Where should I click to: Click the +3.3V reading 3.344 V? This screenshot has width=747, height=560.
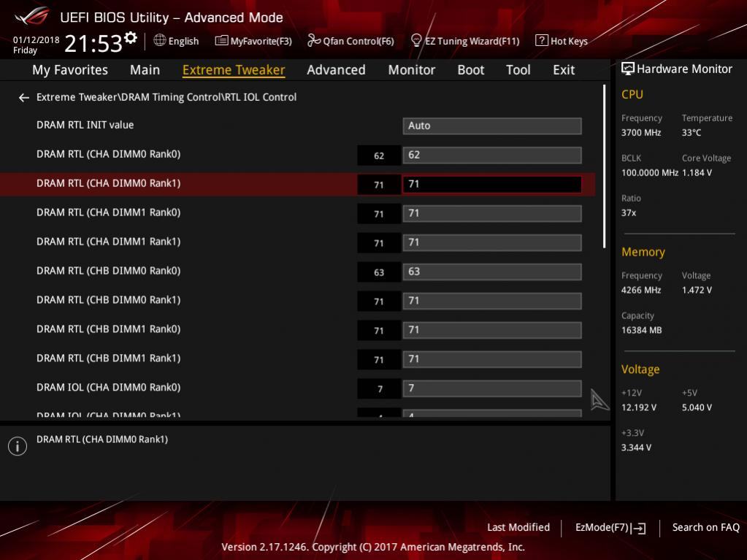coord(637,448)
